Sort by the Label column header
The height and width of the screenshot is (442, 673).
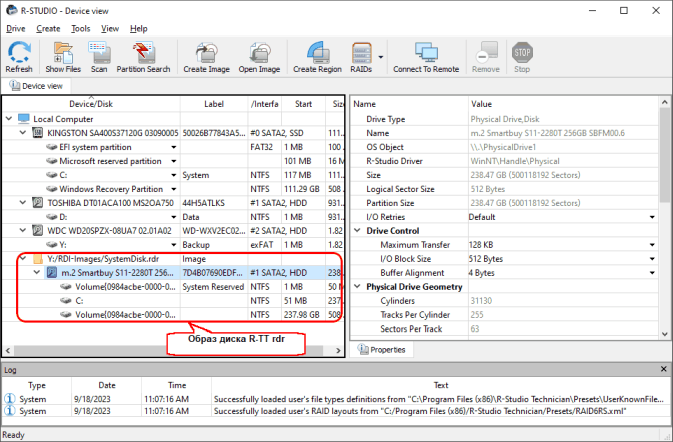pyautogui.click(x=214, y=104)
